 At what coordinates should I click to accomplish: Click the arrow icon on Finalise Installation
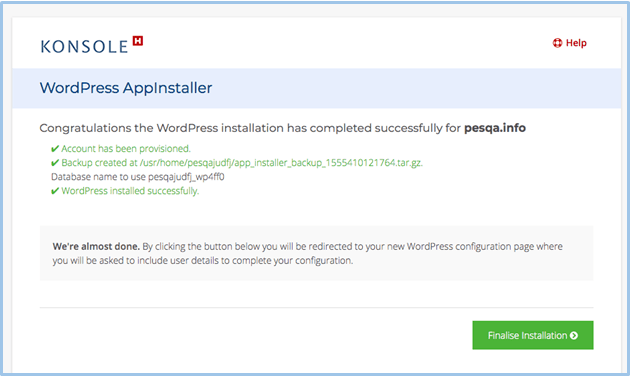tap(574, 335)
